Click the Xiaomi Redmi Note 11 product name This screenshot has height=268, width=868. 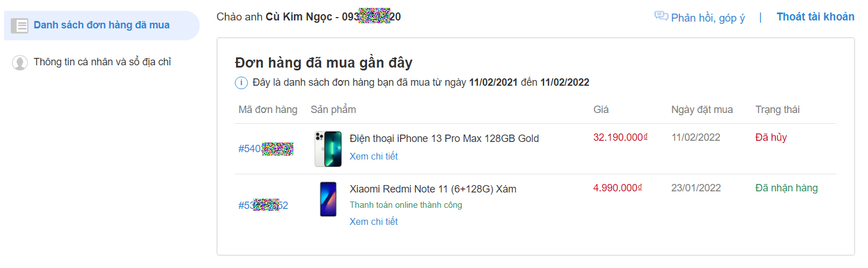pyautogui.click(x=433, y=189)
